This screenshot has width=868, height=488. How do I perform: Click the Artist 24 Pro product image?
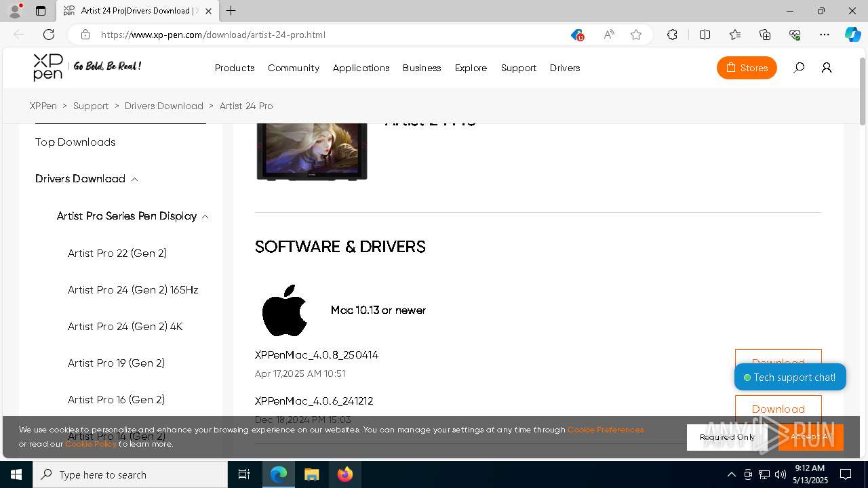click(x=312, y=152)
